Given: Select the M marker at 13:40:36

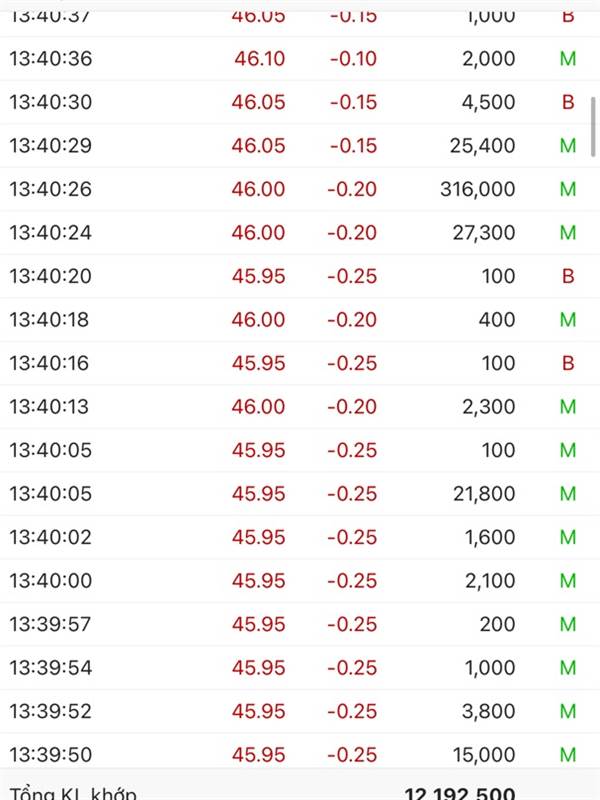Looking at the screenshot, I should tap(568, 59).
